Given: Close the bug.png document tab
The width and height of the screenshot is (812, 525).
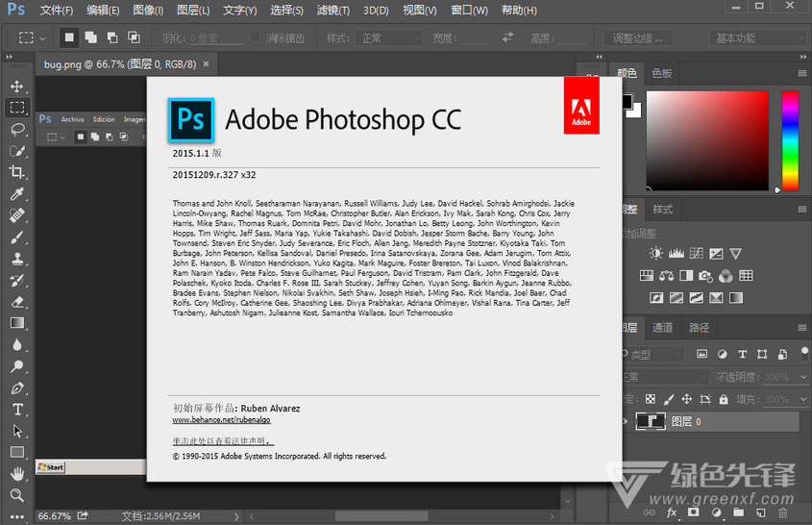Looking at the screenshot, I should pyautogui.click(x=206, y=63).
